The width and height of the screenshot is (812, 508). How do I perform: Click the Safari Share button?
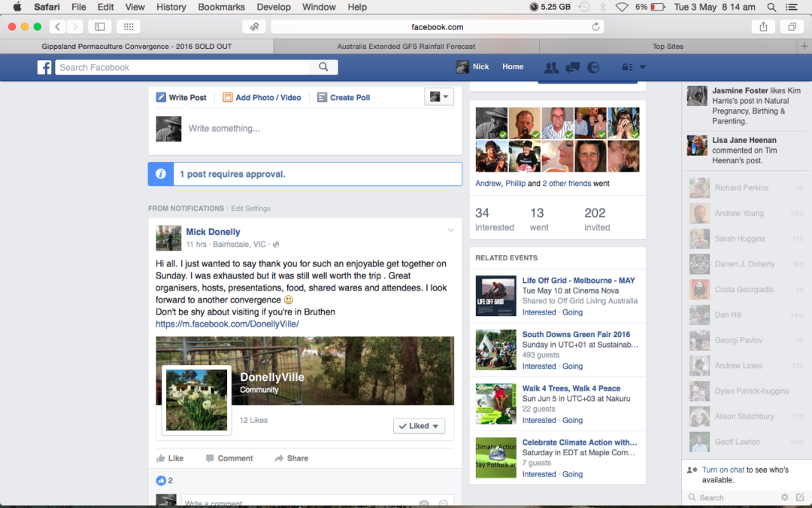763,26
